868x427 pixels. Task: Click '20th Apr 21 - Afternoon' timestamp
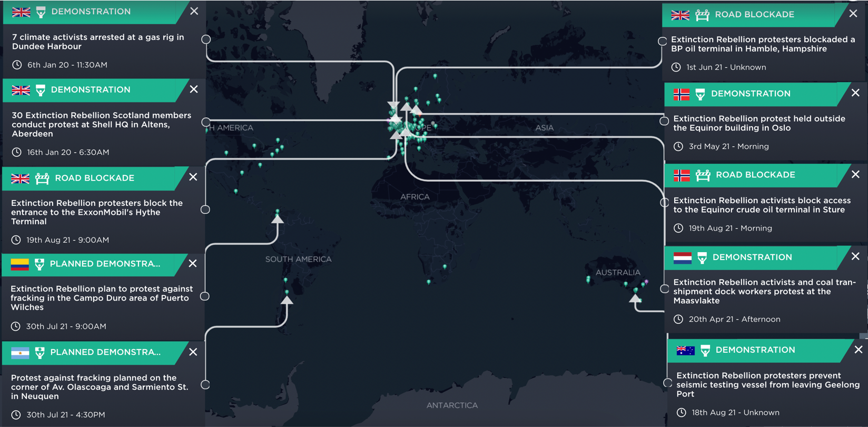(x=735, y=320)
